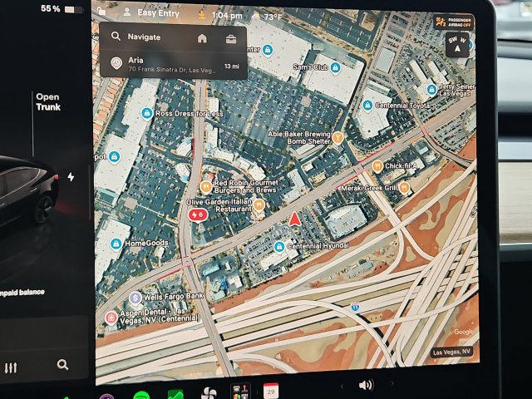Tap the 55 % battery indicator
Screen dimensions: 532x399
point(61,8)
